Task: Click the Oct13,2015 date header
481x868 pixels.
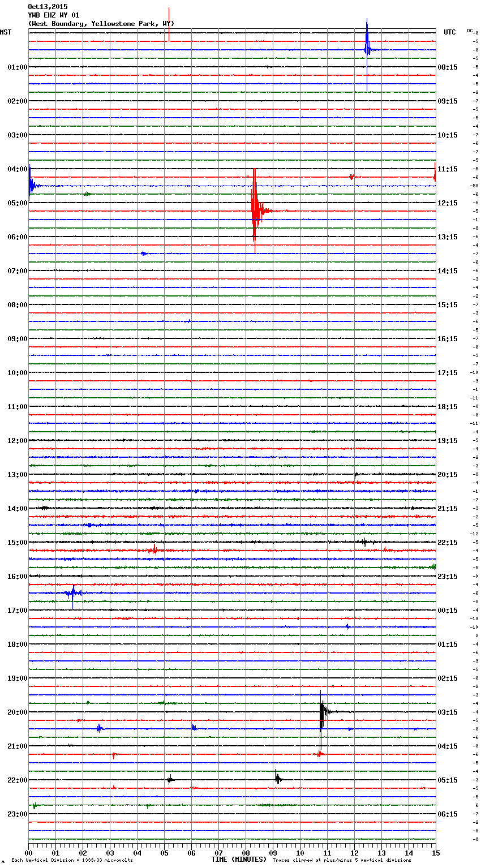Action: coord(48,7)
